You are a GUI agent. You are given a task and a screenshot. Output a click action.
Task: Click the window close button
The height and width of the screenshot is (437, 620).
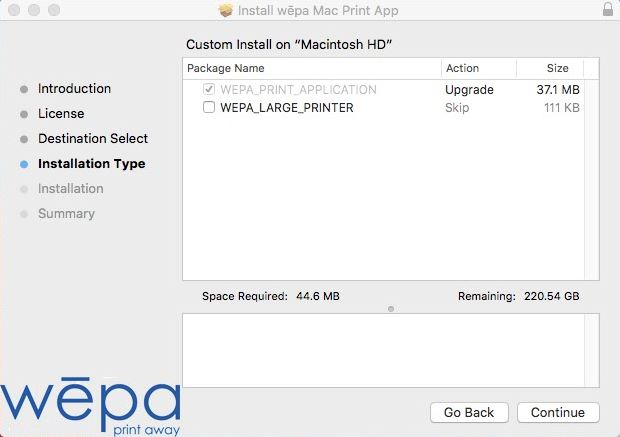[x=14, y=9]
